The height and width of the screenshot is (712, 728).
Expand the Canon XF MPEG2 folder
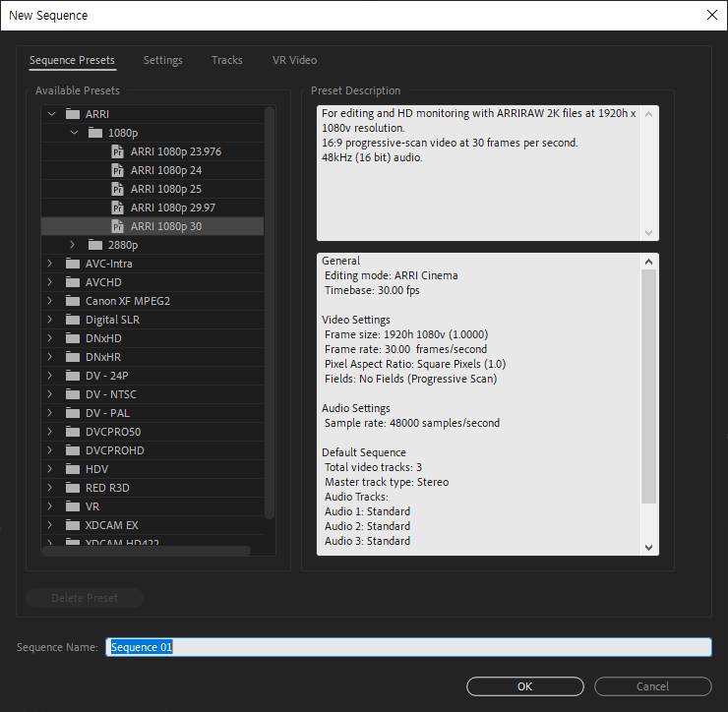coord(49,300)
